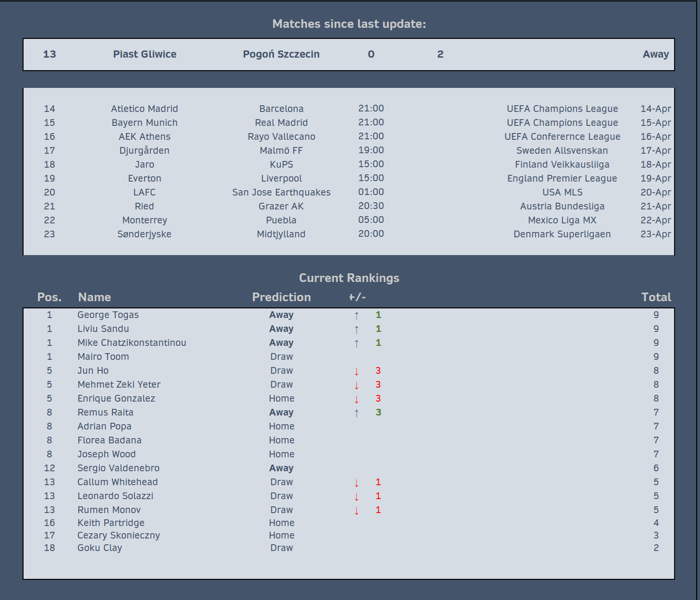This screenshot has height=600, width=700.
Task: Select Florea Badana in rankings
Action: (110, 440)
